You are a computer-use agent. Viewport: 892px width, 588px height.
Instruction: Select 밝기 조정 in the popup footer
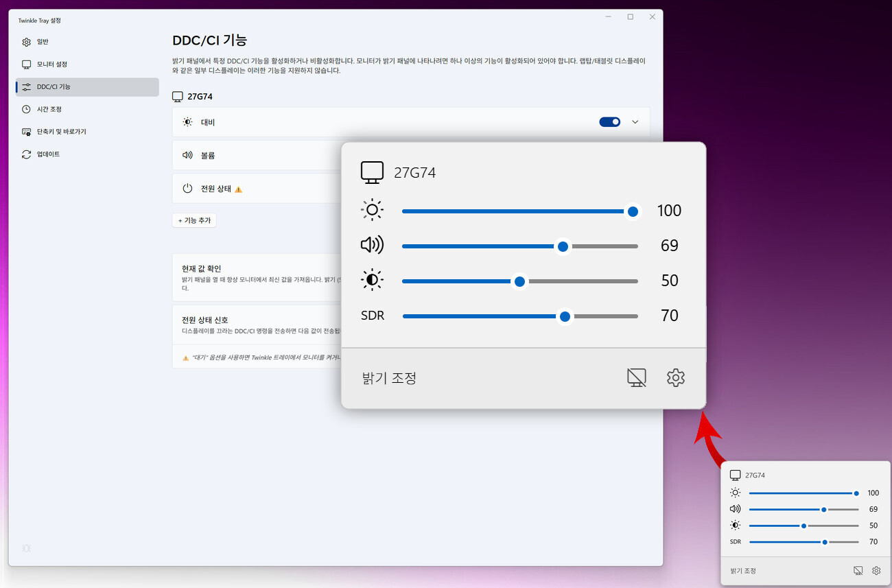(389, 377)
